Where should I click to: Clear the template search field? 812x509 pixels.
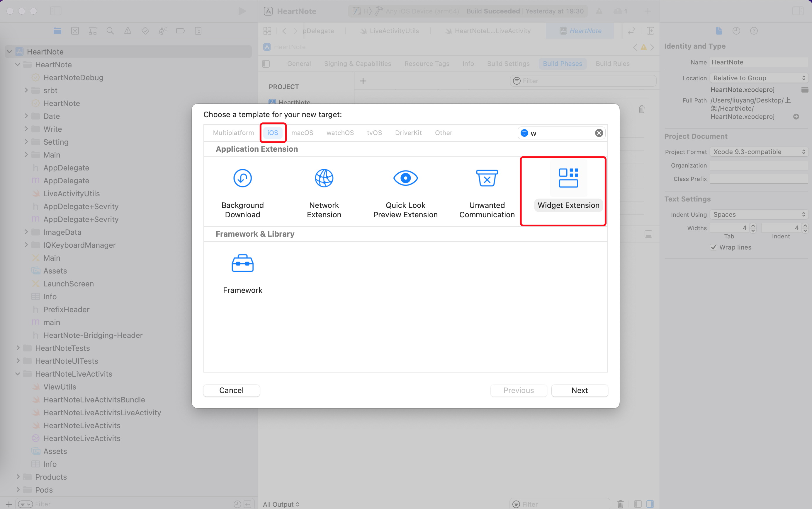(599, 133)
